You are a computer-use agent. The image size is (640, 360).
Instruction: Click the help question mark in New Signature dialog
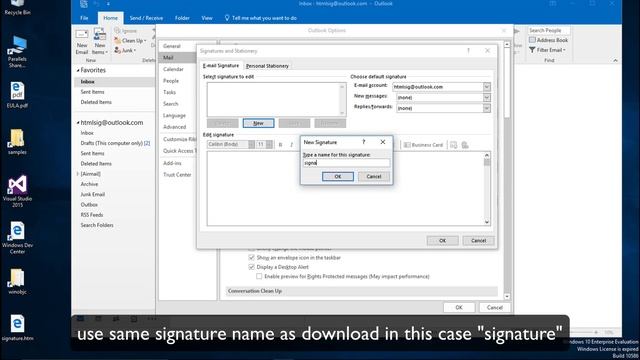pos(364,142)
